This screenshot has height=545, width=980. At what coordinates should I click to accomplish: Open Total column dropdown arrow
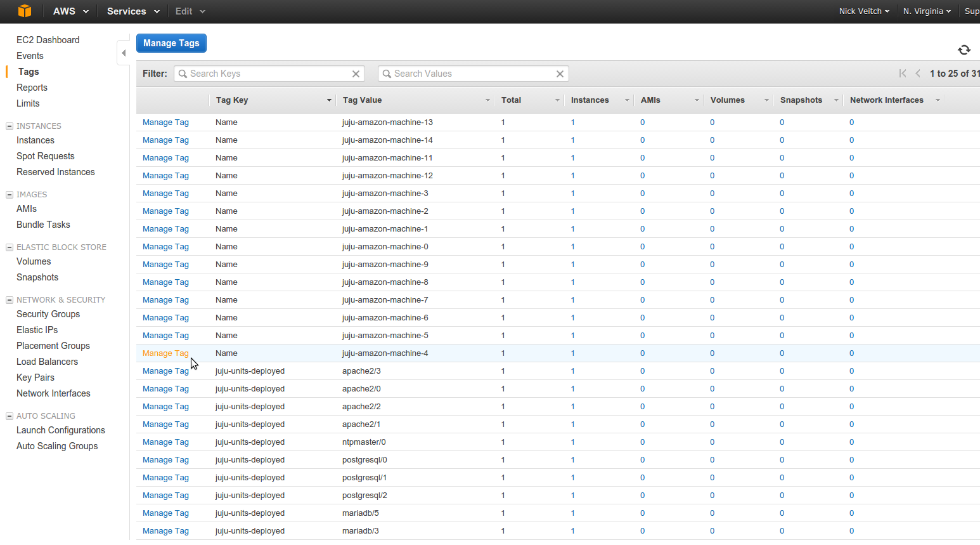[x=557, y=100]
